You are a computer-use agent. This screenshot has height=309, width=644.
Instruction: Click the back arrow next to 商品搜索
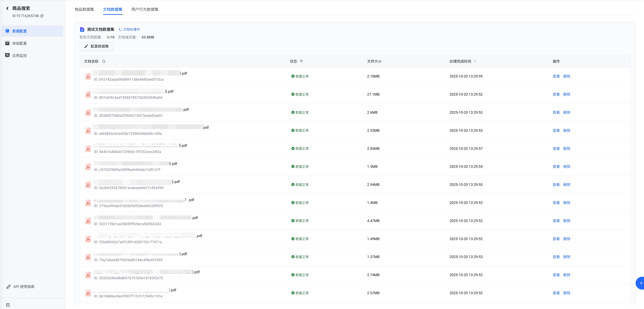tap(7, 8)
